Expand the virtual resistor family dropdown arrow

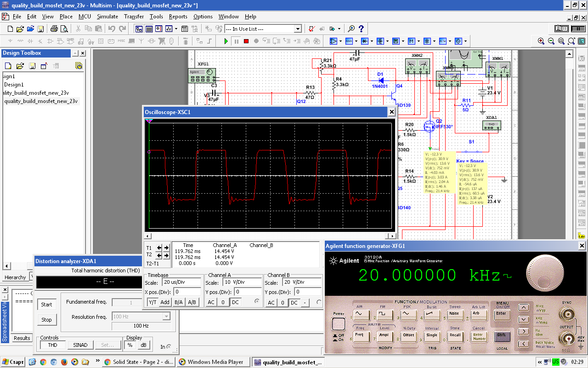tap(356, 41)
